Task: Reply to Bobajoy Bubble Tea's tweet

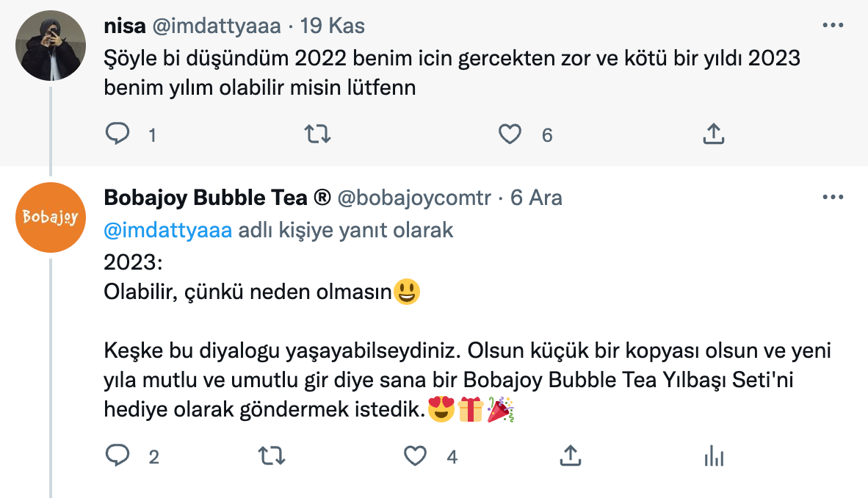Action: [x=117, y=456]
